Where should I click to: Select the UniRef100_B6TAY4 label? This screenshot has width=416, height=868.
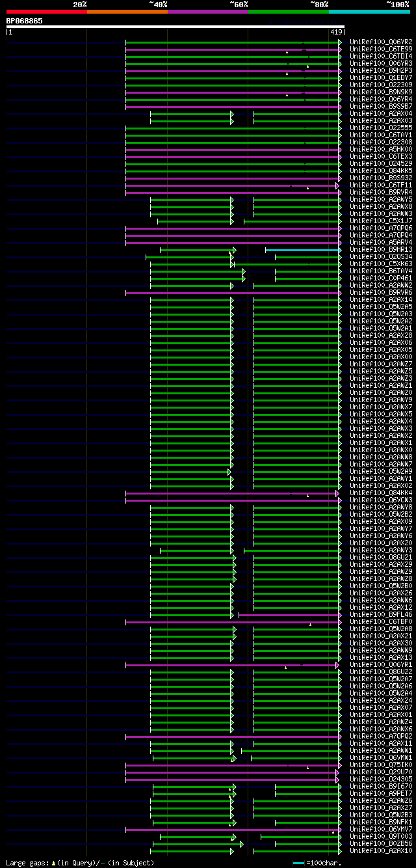[x=381, y=271]
